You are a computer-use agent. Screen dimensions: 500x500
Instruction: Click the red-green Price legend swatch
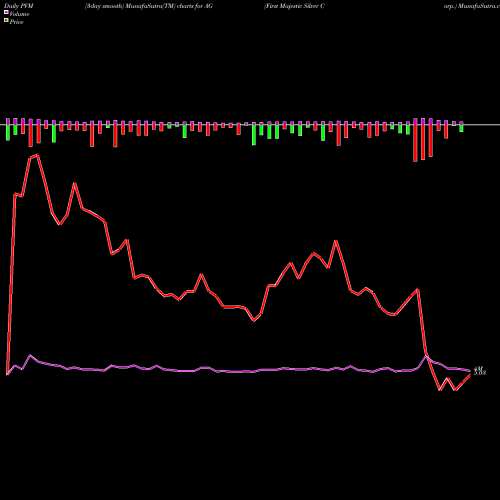tap(6, 21)
